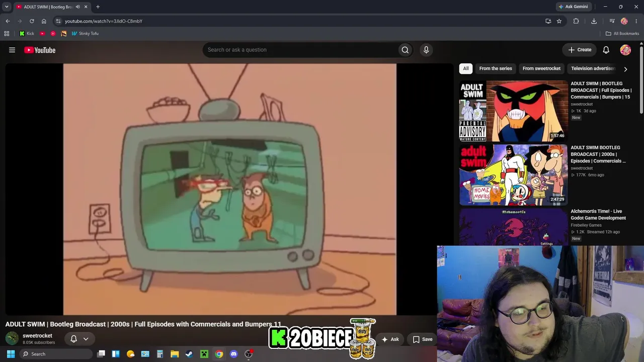
Task: Open the YouTube Music bookmark icon
Action: tap(53, 34)
